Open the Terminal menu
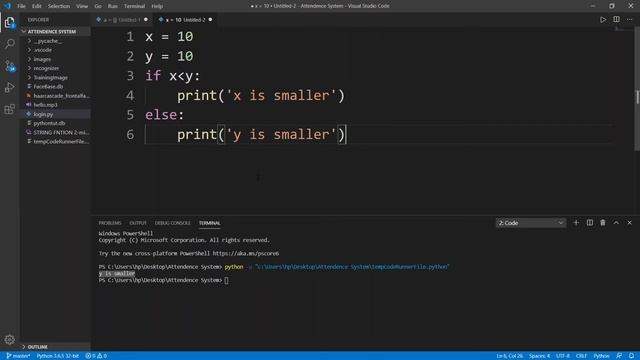Image resolution: width=640 pixels, height=360 pixels. (135, 6)
